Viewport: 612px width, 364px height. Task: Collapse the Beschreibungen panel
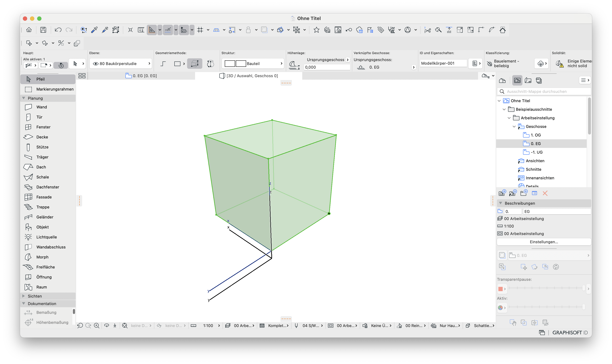click(x=500, y=203)
